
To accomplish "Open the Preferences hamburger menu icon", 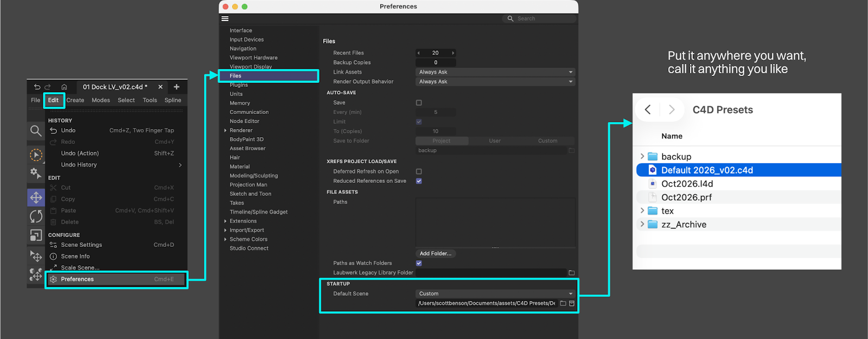I will [x=225, y=18].
